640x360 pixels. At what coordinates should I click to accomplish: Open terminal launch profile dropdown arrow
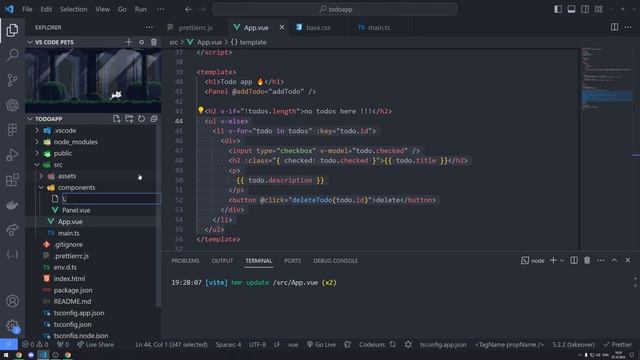(x=562, y=260)
